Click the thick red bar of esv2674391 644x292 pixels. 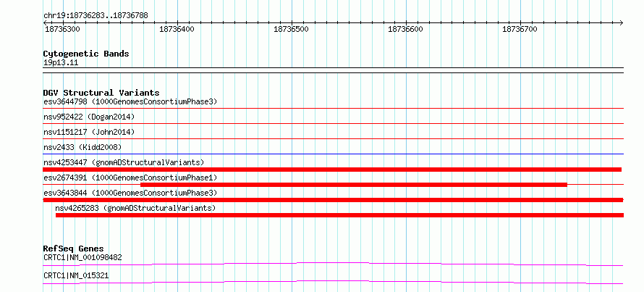[354, 185]
